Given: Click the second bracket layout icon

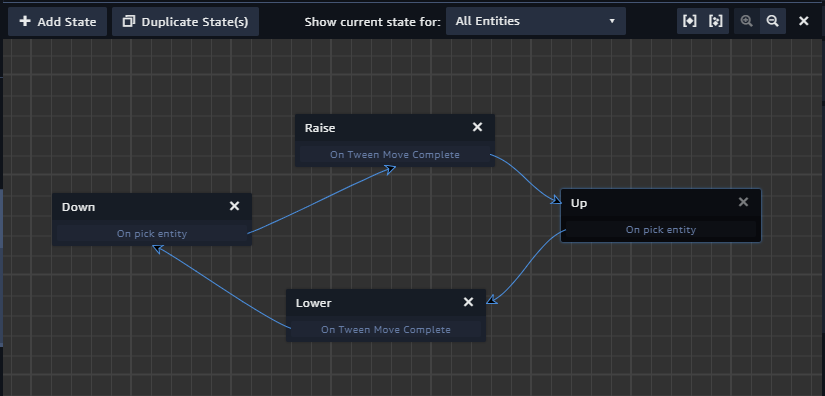Looking at the screenshot, I should [x=716, y=21].
